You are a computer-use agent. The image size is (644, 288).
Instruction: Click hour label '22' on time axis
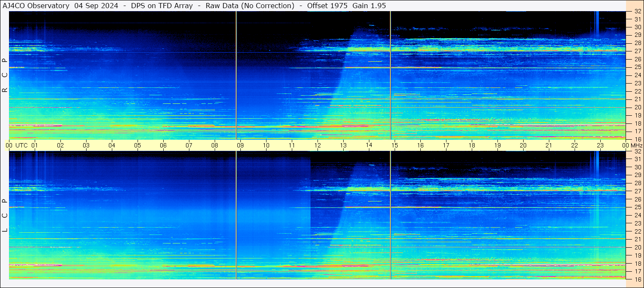(x=575, y=145)
